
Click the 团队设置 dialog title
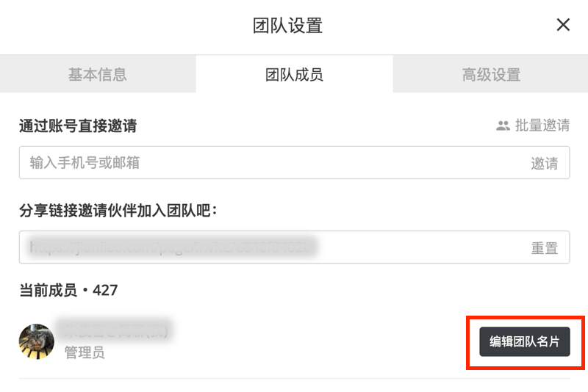287,26
